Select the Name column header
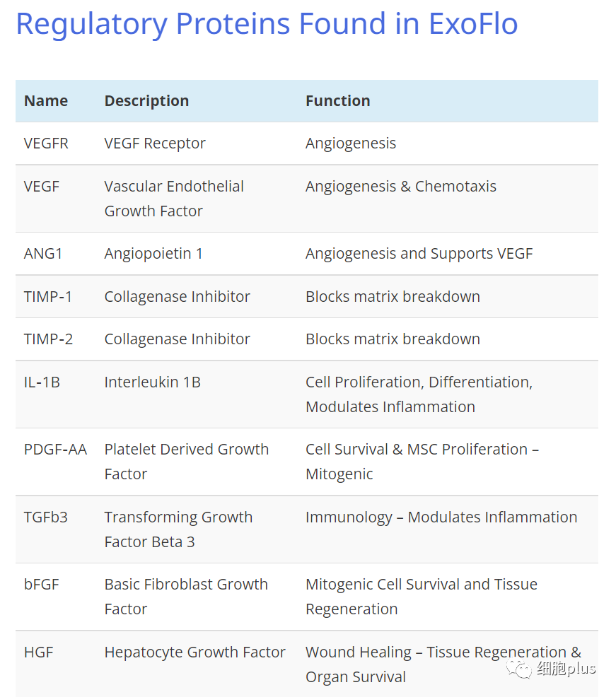The width and height of the screenshot is (616, 697). pos(46,101)
